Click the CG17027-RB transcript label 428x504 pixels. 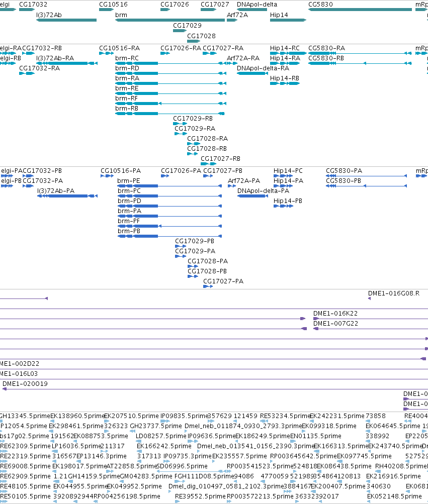point(220,159)
